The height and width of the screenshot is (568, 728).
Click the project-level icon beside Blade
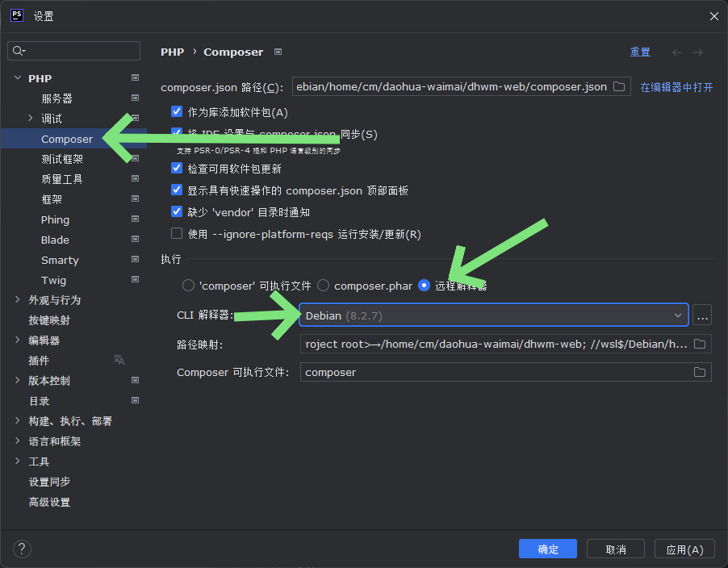[x=135, y=239]
